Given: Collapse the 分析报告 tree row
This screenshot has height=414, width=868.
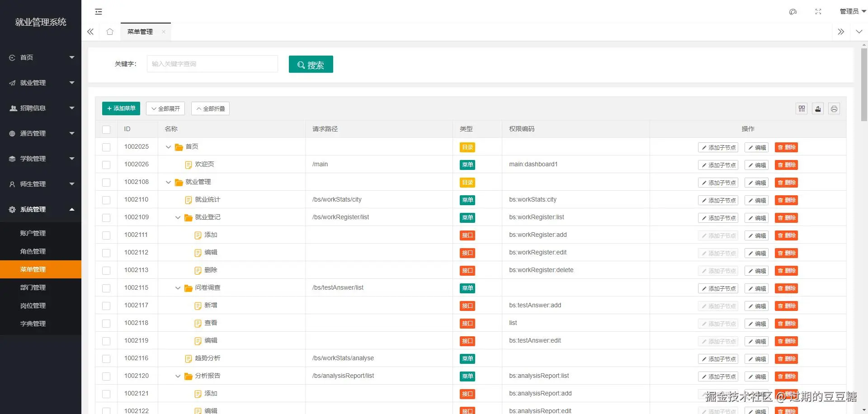Looking at the screenshot, I should pos(178,376).
